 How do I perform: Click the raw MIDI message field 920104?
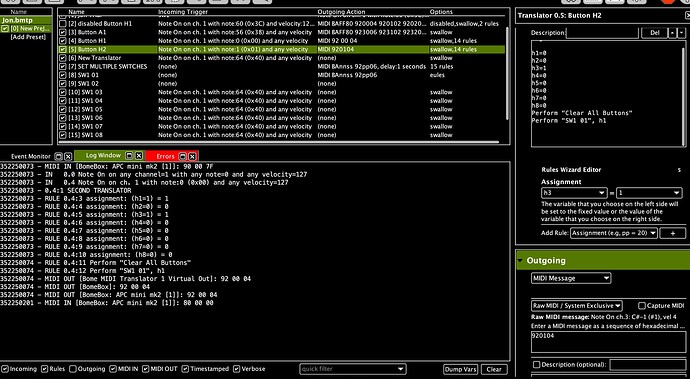pyautogui.click(x=608, y=342)
